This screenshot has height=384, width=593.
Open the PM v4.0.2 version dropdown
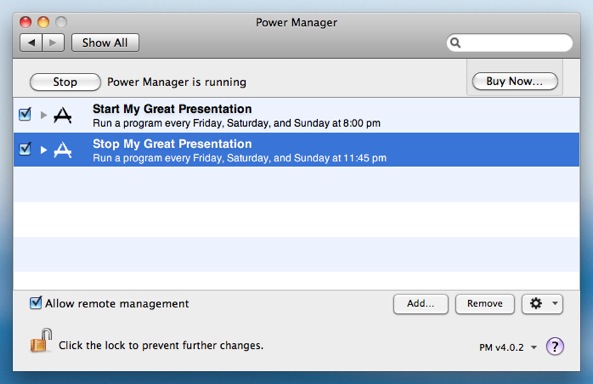tap(508, 347)
